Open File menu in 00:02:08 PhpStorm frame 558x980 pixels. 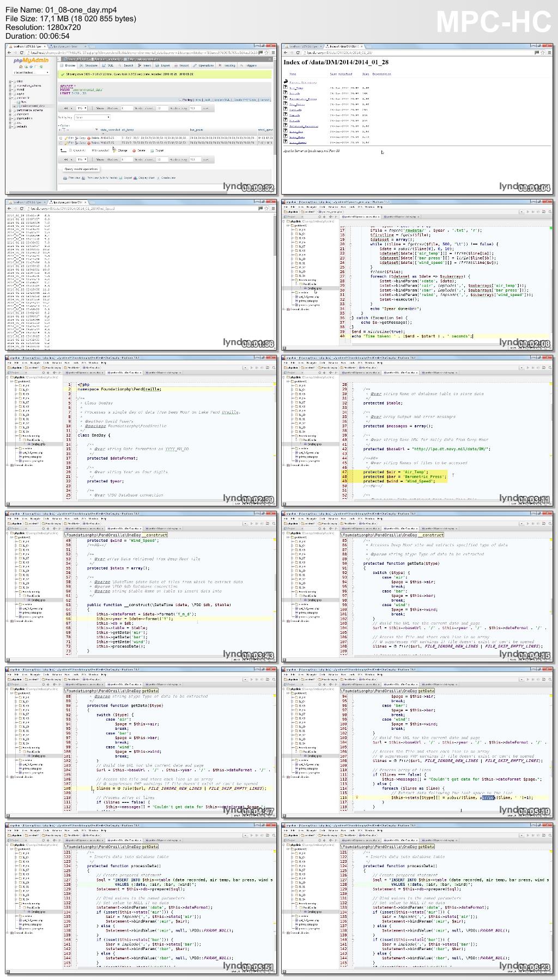286,207
